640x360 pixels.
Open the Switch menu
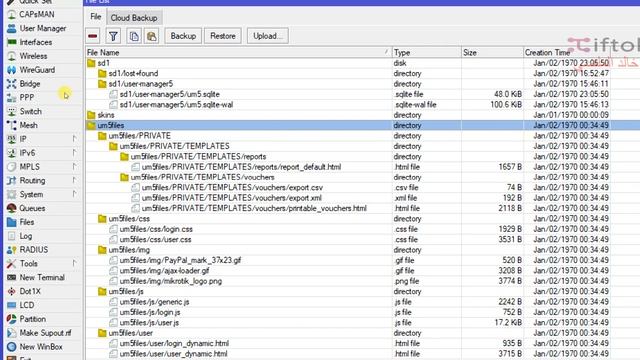[x=30, y=111]
